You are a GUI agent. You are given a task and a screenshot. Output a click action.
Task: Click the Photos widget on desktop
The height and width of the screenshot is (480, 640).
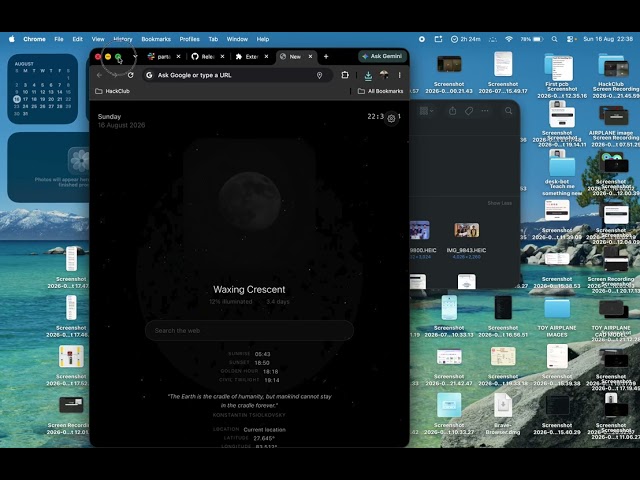[48, 167]
